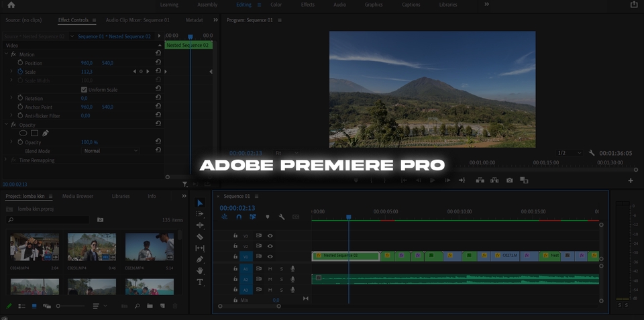Click the Project panel search field

click(48, 220)
